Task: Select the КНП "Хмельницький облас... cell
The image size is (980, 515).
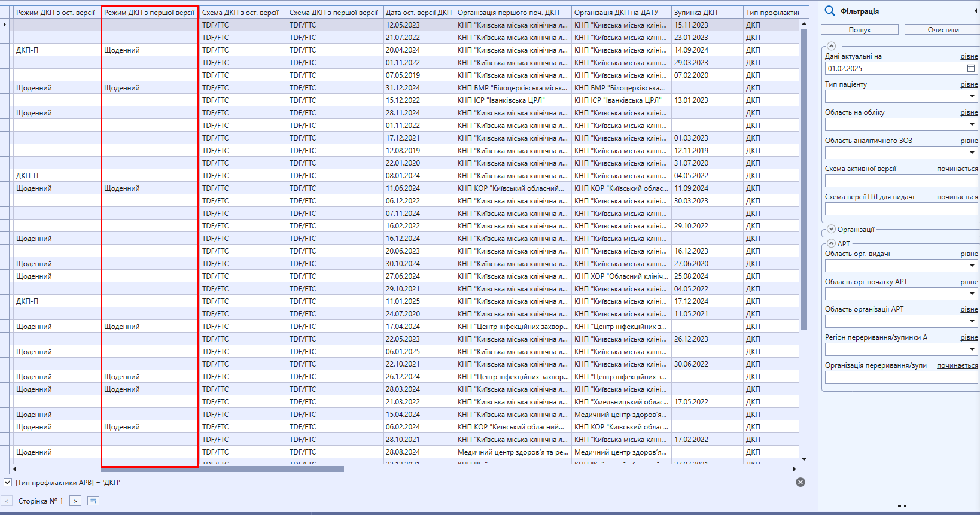Action: pyautogui.click(x=622, y=401)
